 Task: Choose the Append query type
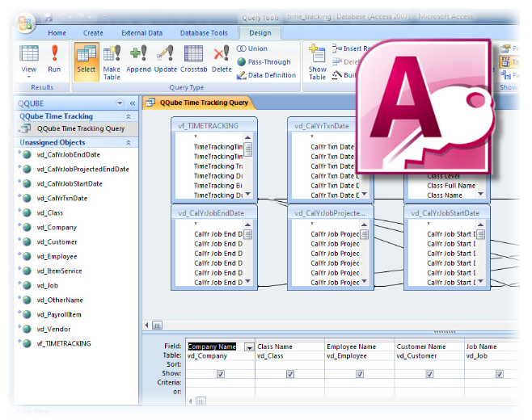point(138,59)
